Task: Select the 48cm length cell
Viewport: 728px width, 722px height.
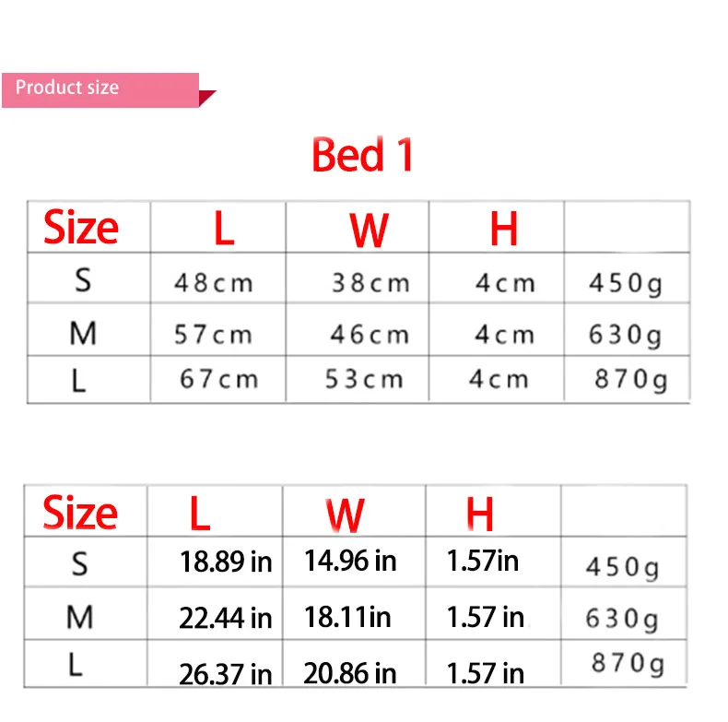Action: 214,283
